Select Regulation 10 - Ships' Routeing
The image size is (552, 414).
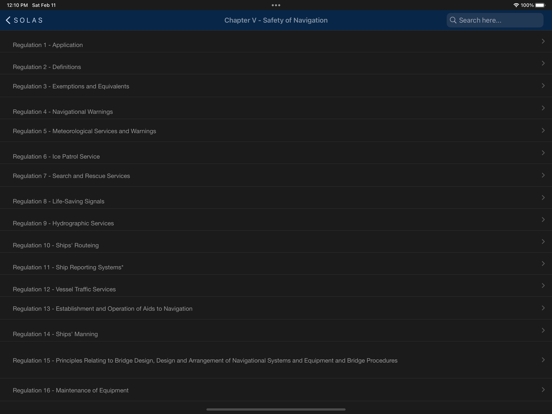[x=276, y=242]
